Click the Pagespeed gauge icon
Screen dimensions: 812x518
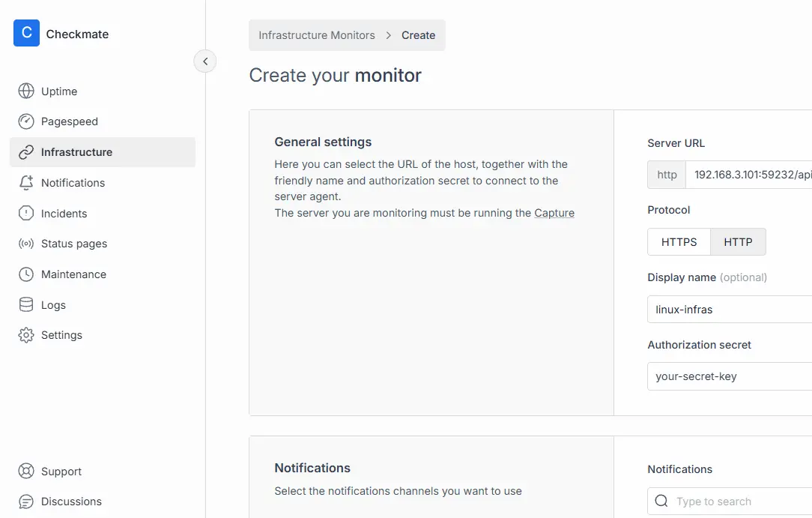tap(26, 121)
